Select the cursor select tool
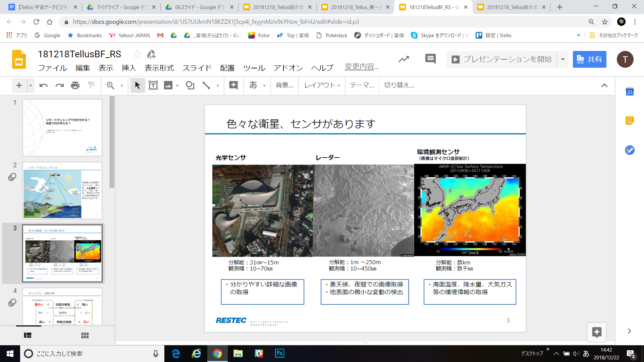 (x=138, y=85)
